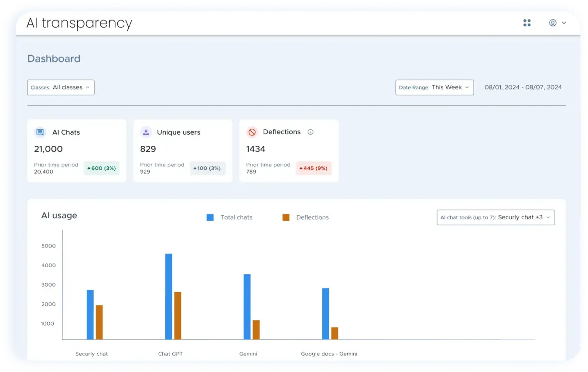
Task: Click the AI transparency app title
Action: [x=79, y=23]
